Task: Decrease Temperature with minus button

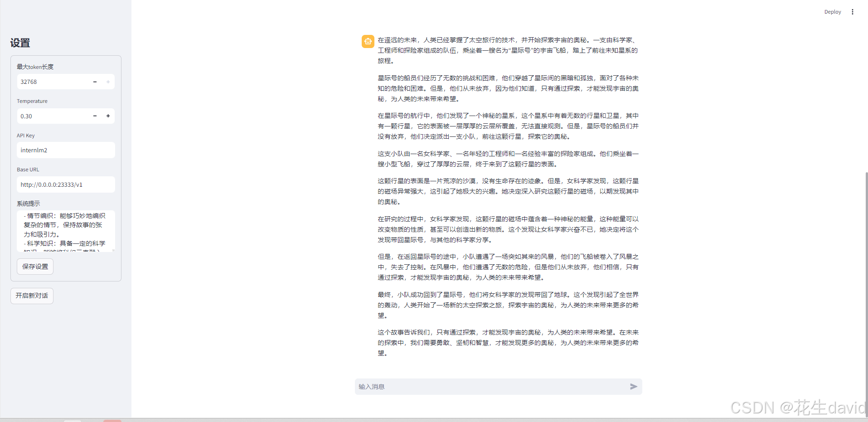Action: pos(95,116)
